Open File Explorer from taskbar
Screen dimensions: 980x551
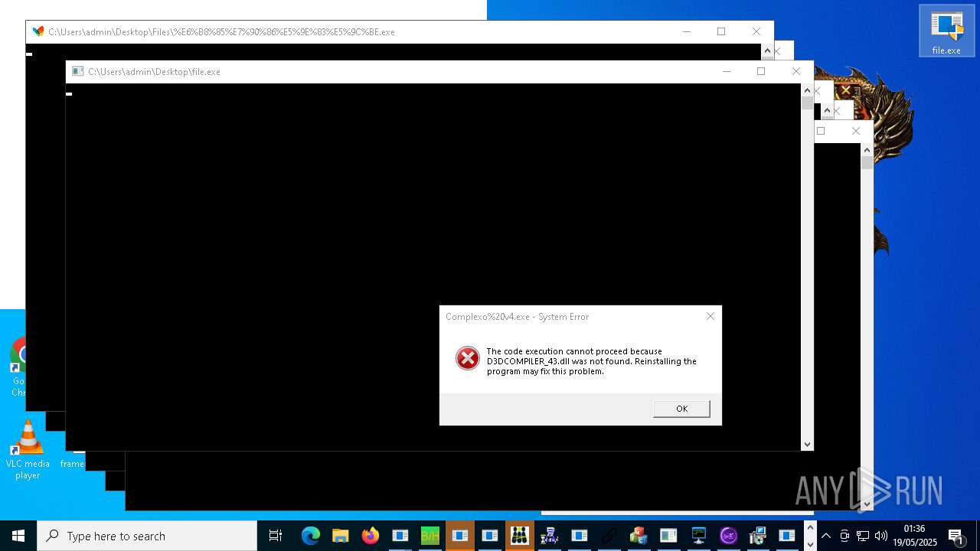(340, 536)
